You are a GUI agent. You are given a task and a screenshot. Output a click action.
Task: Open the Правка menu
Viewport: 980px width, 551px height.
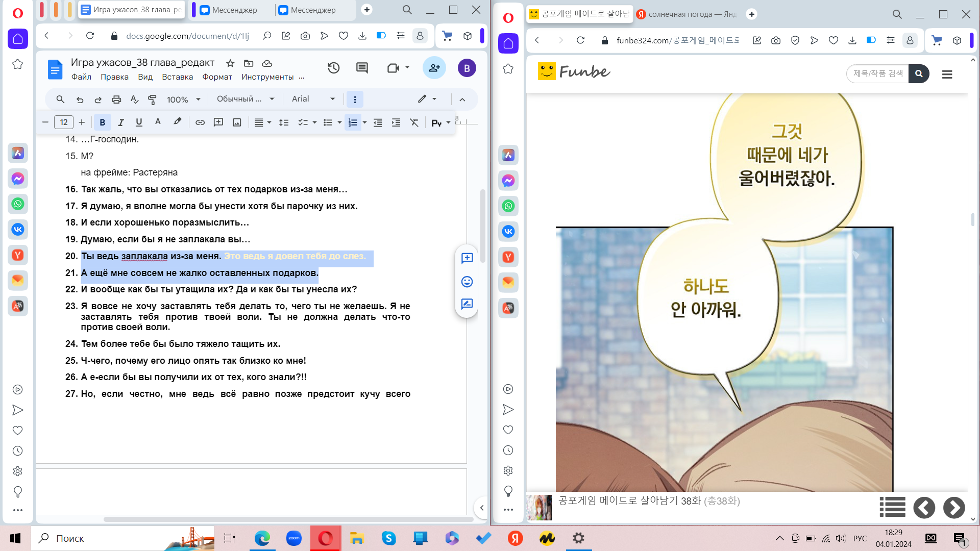pos(114,77)
